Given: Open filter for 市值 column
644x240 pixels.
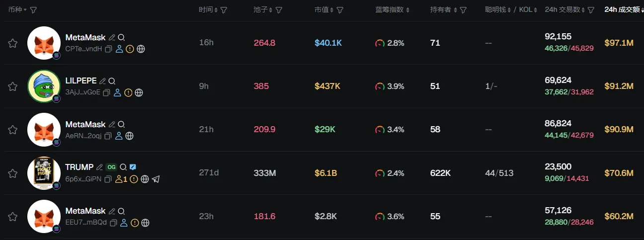Looking at the screenshot, I should [x=340, y=10].
